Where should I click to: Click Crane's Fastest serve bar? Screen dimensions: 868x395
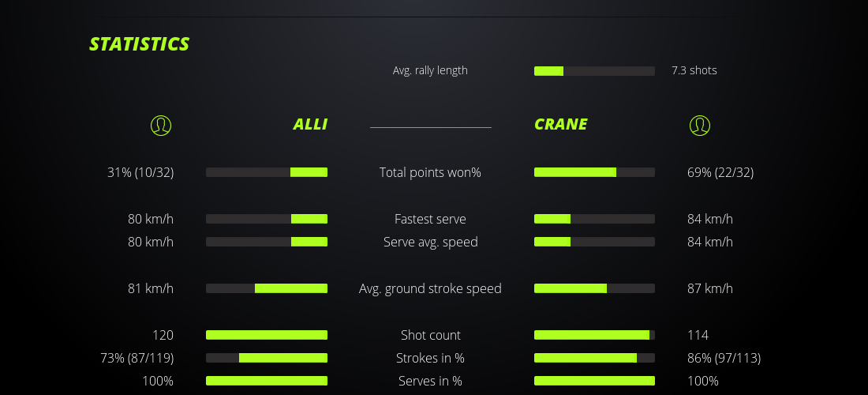pos(594,219)
